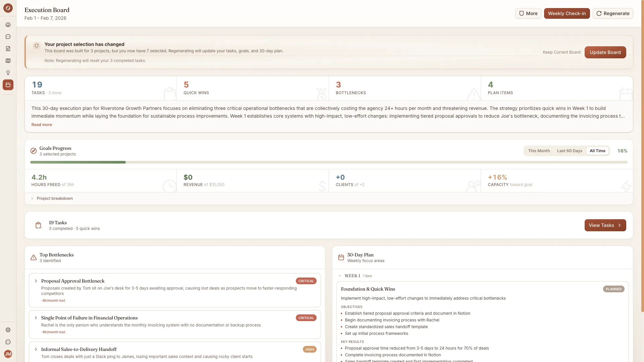Click the JM user avatar
The image size is (644, 362).
(8, 354)
